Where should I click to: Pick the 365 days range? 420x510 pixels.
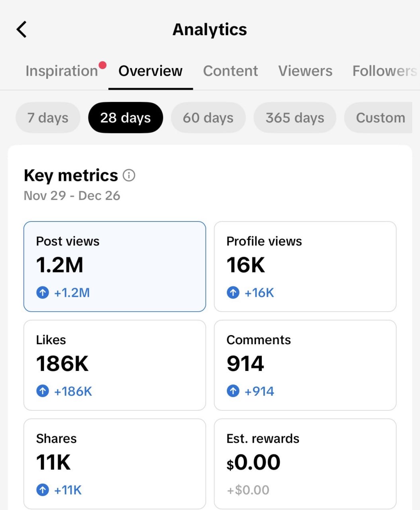pos(295,118)
